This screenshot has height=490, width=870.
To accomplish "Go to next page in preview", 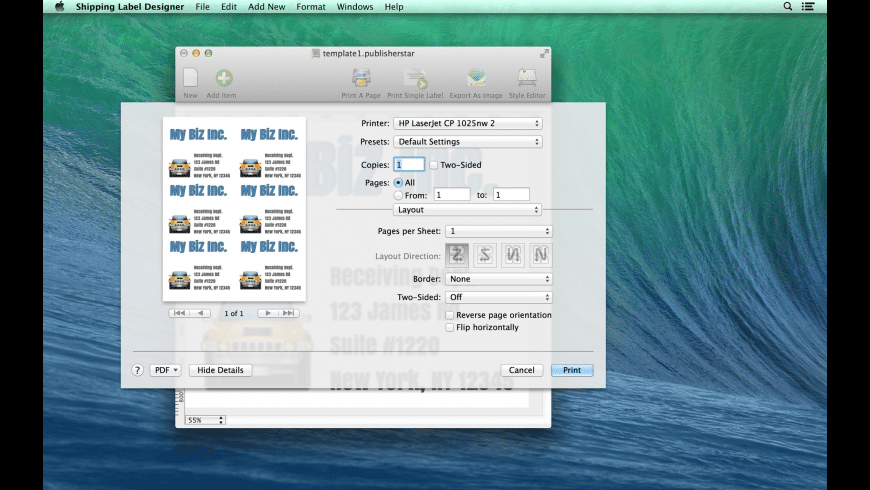I will tap(268, 313).
